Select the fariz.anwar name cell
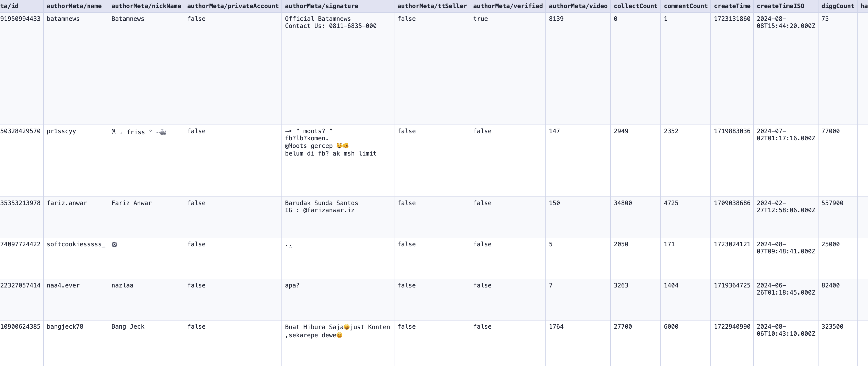 coord(67,203)
